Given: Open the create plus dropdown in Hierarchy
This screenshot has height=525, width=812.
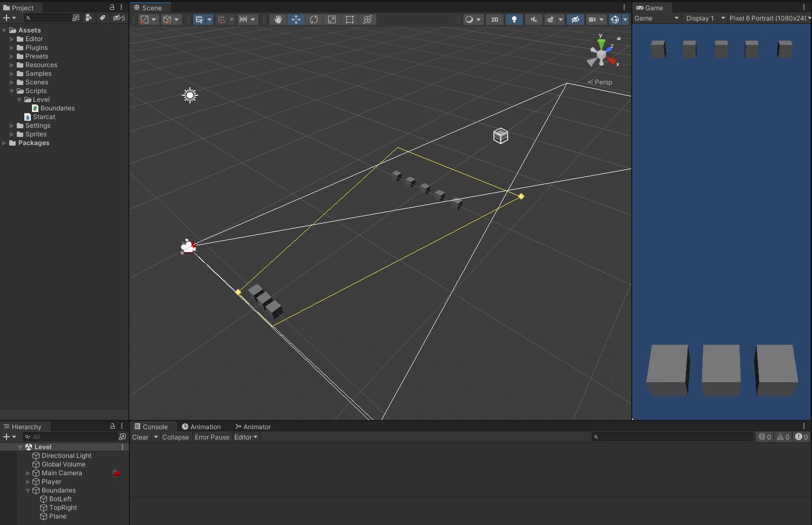Looking at the screenshot, I should [x=10, y=437].
